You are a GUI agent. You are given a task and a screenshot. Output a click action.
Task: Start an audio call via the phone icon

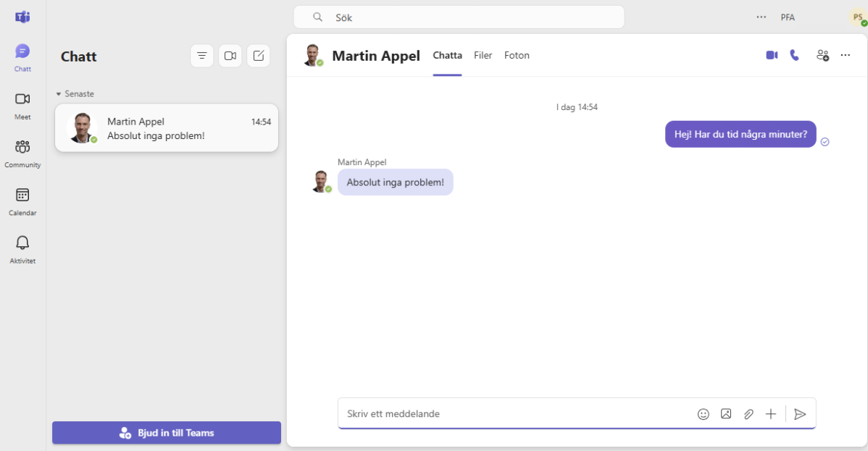[795, 54]
